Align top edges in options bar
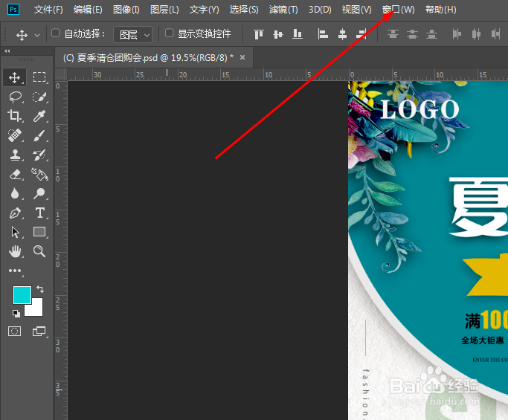 click(x=259, y=34)
